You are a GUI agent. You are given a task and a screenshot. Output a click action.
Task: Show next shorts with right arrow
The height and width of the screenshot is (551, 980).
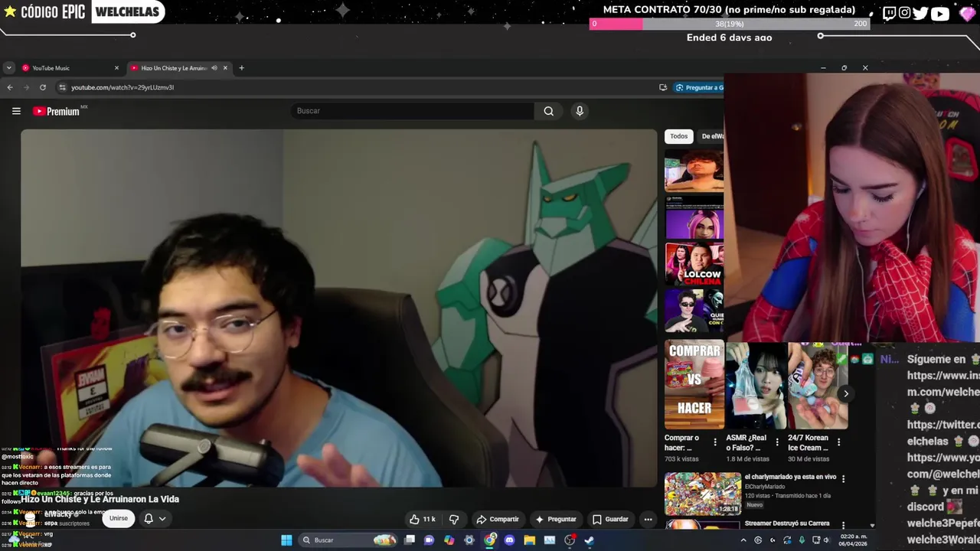(846, 393)
